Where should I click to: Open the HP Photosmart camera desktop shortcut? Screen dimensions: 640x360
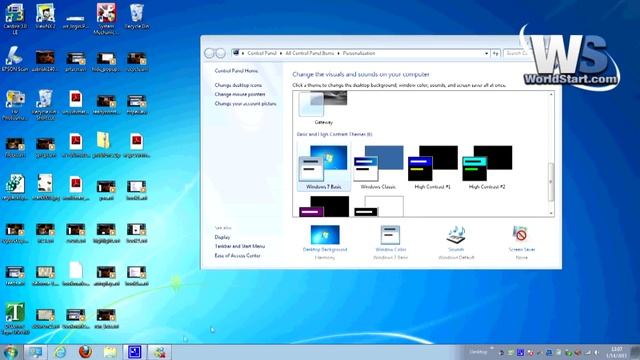point(15,105)
